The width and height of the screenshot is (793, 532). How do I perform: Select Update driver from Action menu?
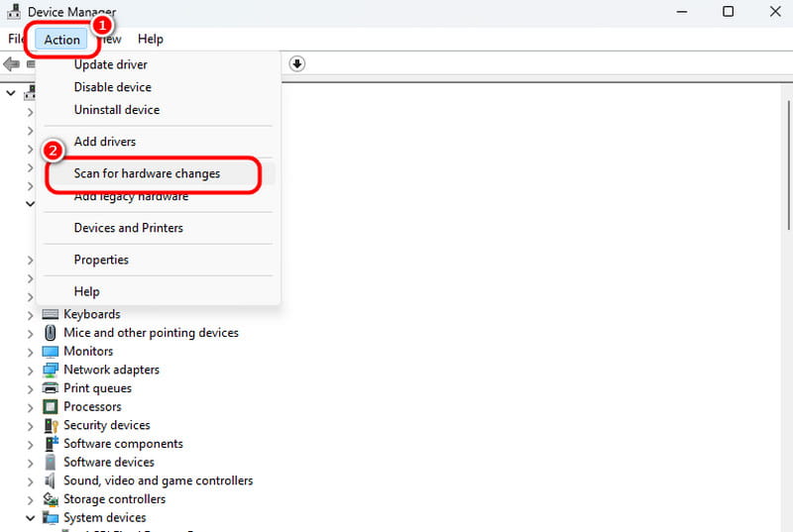point(111,64)
